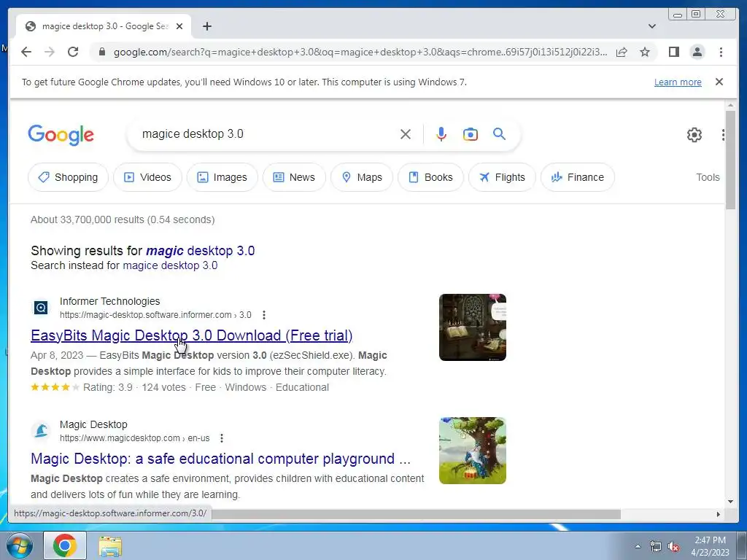The image size is (747, 560).
Task: Open Magic Desktop safe educational playground result
Action: coord(220,459)
